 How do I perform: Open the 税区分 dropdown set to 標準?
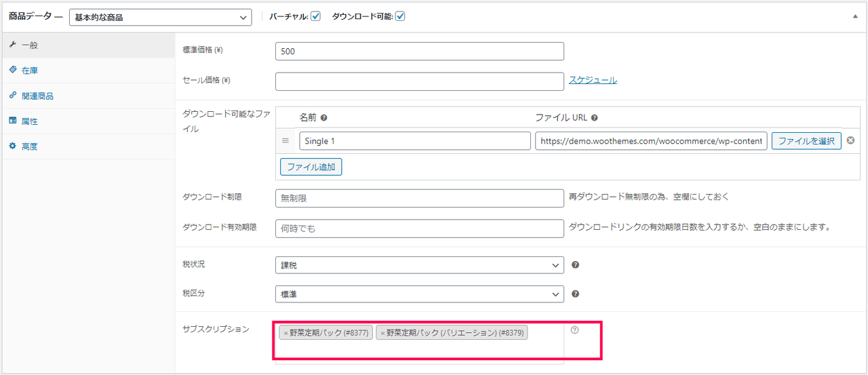(x=419, y=294)
